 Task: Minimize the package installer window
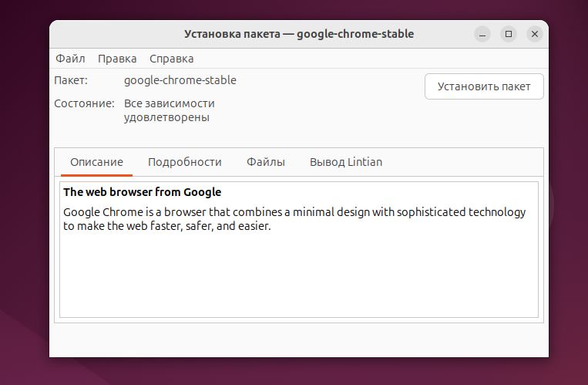(482, 34)
